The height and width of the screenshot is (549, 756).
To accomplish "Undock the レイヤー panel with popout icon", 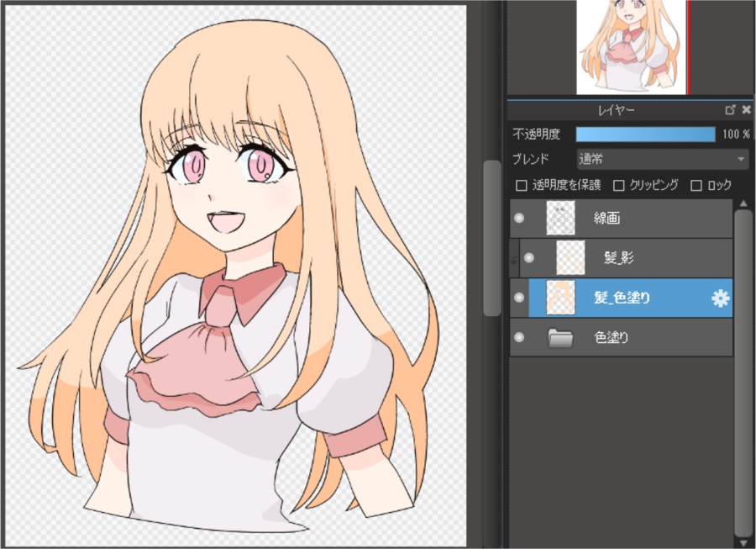I will point(730,110).
